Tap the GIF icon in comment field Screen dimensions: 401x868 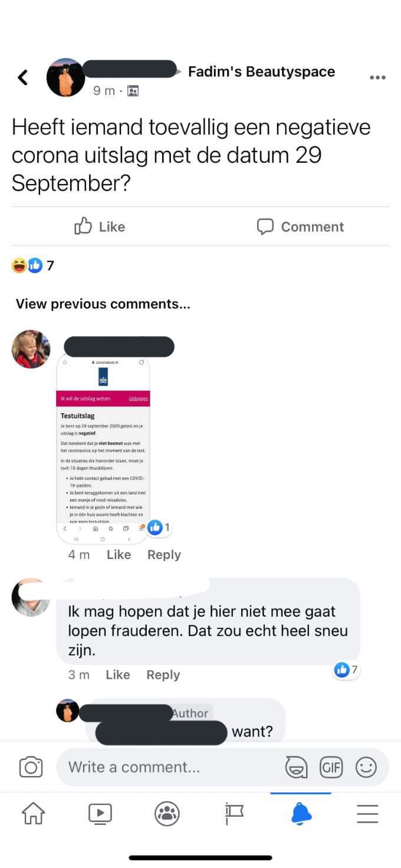point(331,767)
